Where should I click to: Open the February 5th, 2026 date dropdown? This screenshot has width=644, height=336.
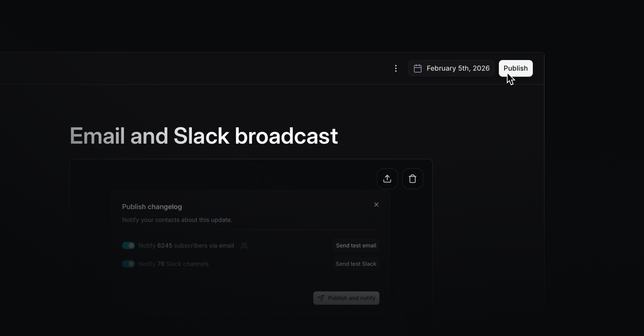tap(458, 68)
